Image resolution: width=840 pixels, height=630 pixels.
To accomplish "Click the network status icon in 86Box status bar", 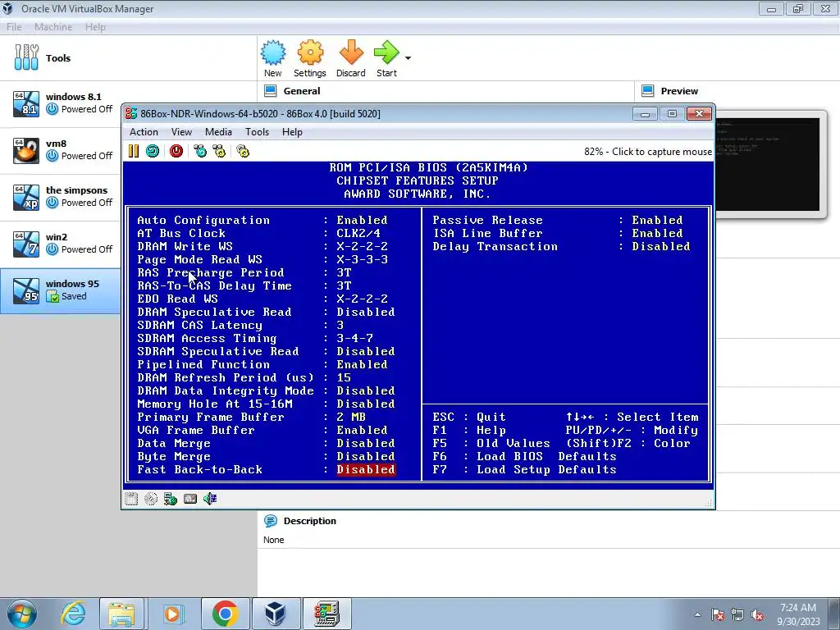I will click(171, 499).
